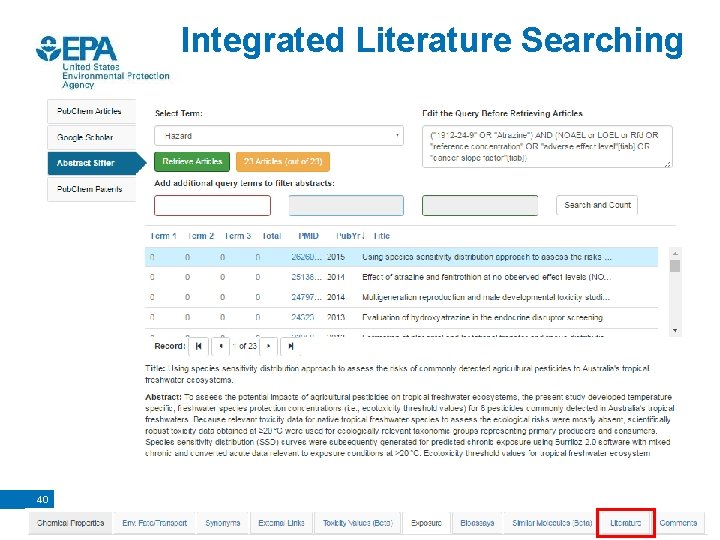The image size is (720, 540).
Task: Click the PMID link starting with 25136
Action: point(306,277)
